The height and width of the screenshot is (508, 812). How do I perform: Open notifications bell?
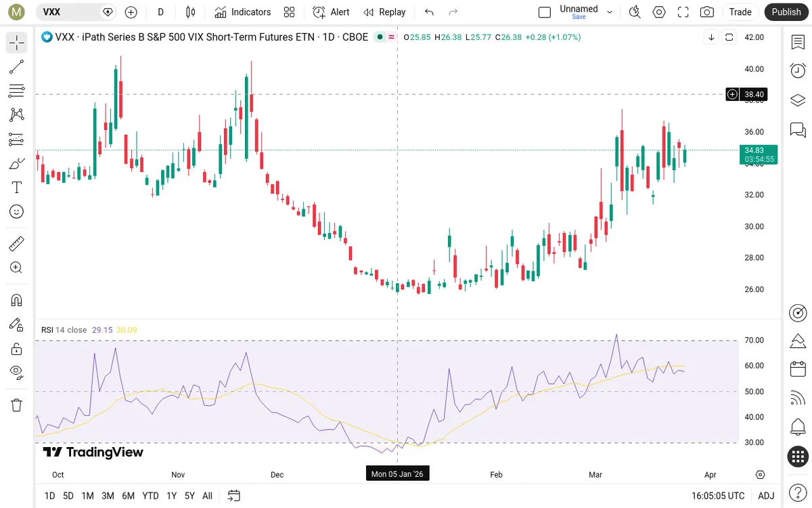[798, 427]
